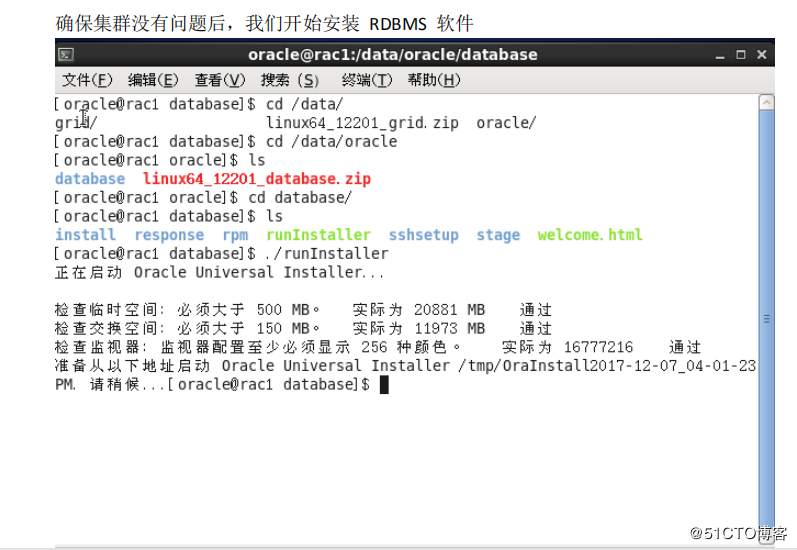Click the '20881 MB' temp space value
The width and height of the screenshot is (797, 550).
449,310
